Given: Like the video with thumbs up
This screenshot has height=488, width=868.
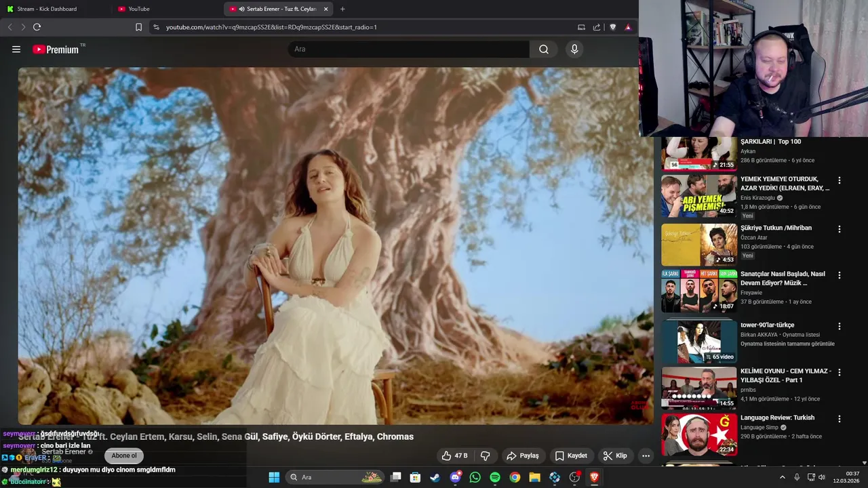Looking at the screenshot, I should [x=454, y=455].
